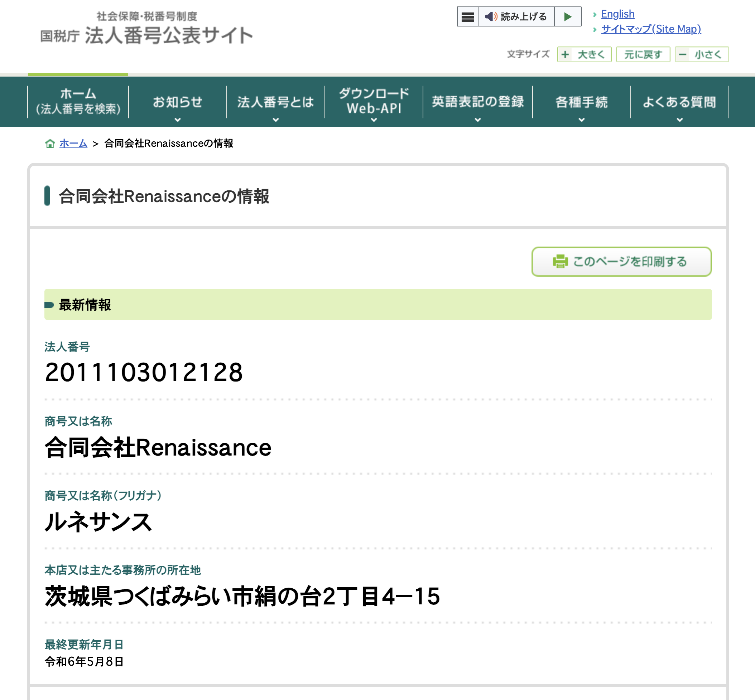Click the English language link

tap(618, 14)
